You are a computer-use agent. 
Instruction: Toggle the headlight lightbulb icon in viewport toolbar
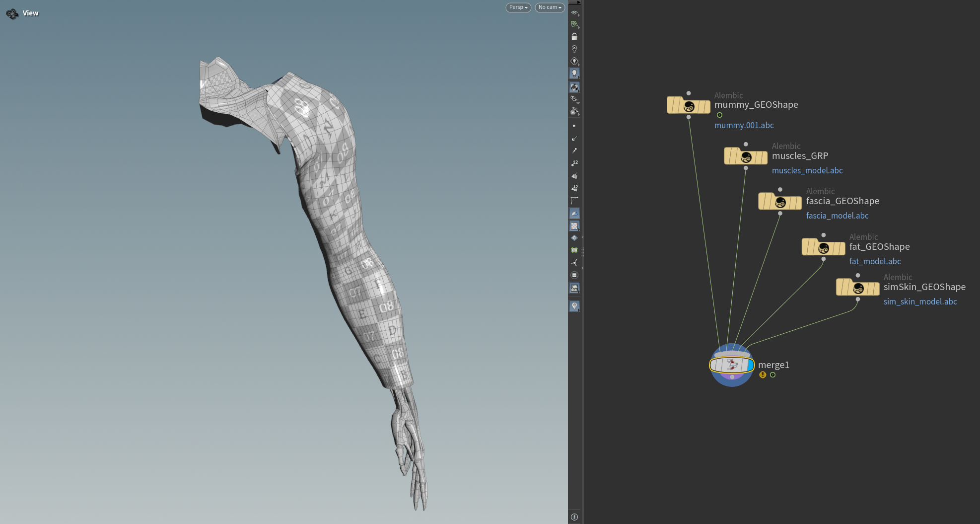[x=574, y=73]
